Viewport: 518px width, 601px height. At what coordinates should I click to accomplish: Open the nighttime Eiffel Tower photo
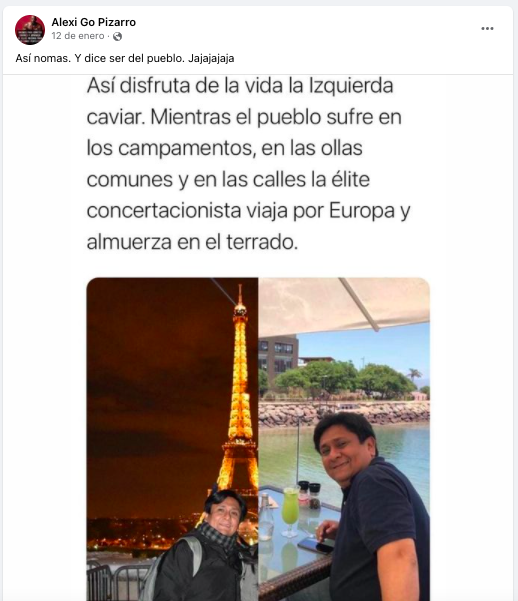(x=172, y=439)
